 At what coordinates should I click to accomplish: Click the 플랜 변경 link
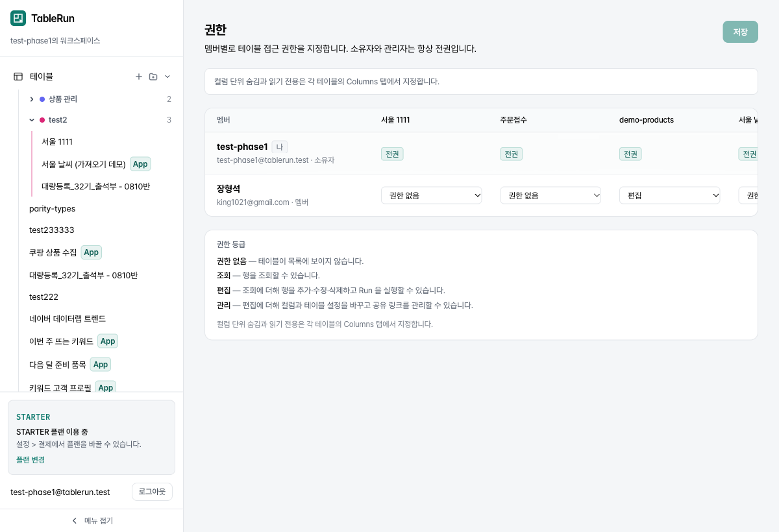(31, 459)
